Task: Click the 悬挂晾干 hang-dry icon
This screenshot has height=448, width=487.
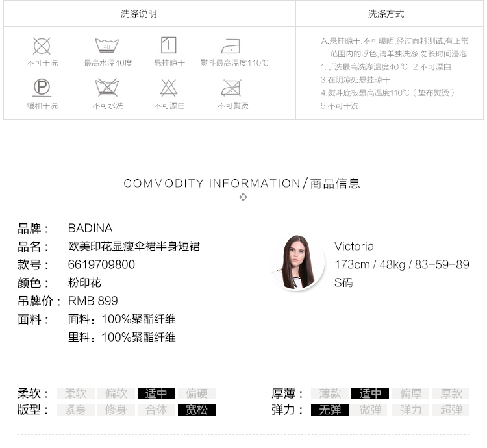Action: tap(169, 45)
